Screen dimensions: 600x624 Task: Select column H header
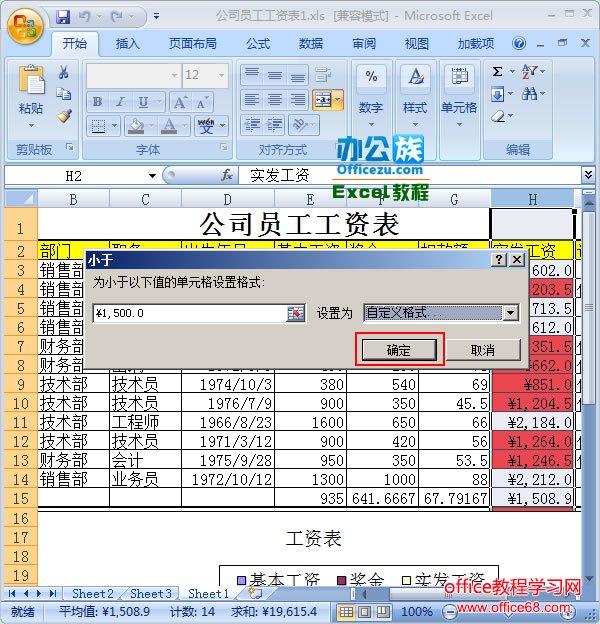click(532, 199)
